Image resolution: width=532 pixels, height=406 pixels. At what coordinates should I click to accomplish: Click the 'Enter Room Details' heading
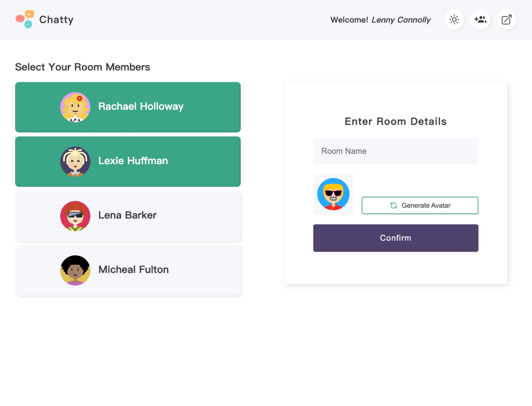point(396,121)
